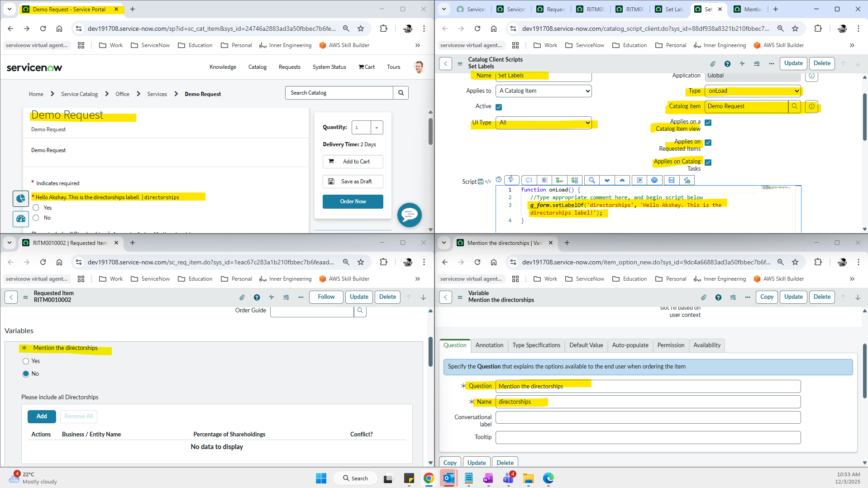
Task: Uncheck the Active checkbox
Action: [499, 107]
